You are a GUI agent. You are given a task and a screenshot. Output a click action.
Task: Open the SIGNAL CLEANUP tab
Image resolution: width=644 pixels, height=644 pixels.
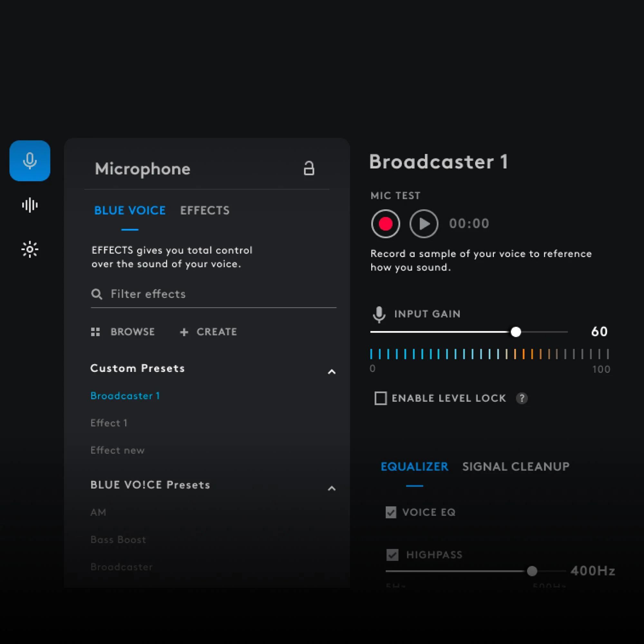coord(516,466)
